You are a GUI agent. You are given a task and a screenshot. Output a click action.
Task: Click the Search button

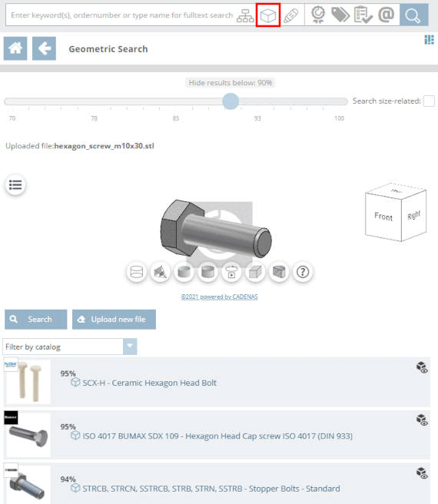[35, 320]
